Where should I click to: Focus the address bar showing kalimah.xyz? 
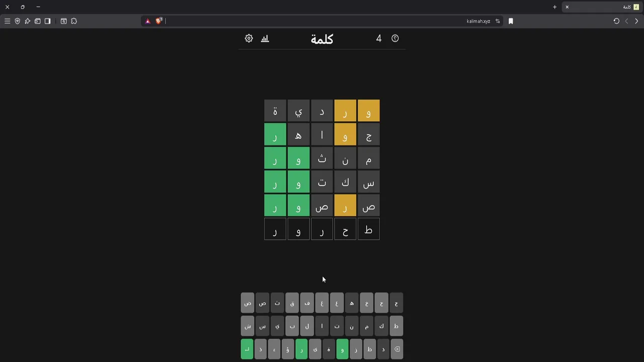322,21
